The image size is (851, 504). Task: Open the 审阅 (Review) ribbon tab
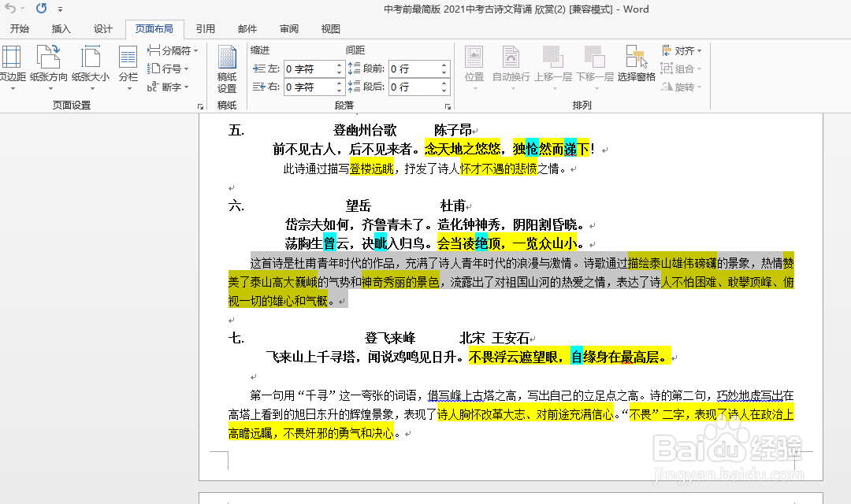pyautogui.click(x=288, y=29)
